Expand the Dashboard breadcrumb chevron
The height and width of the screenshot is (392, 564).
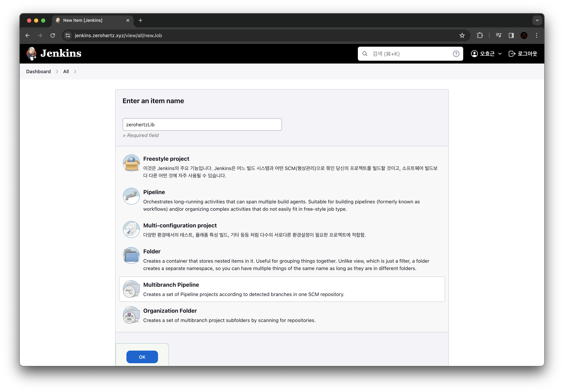57,71
